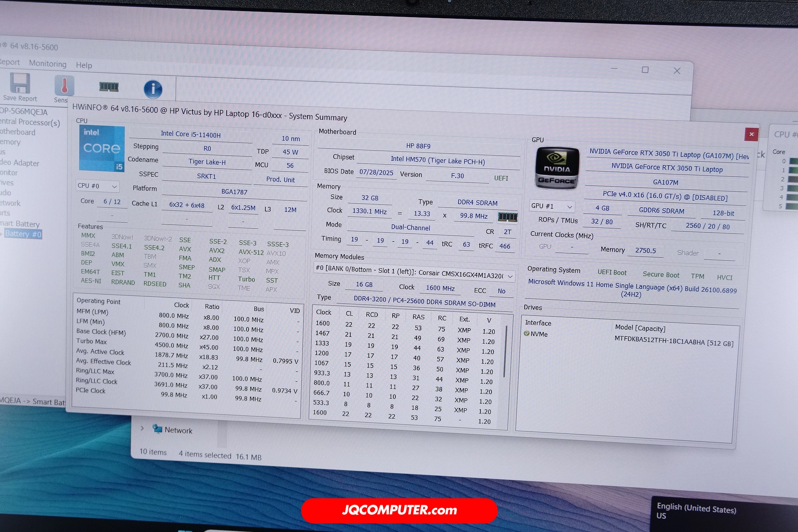798x532 pixels.
Task: Open the Monitoring menu
Action: pyautogui.click(x=47, y=64)
